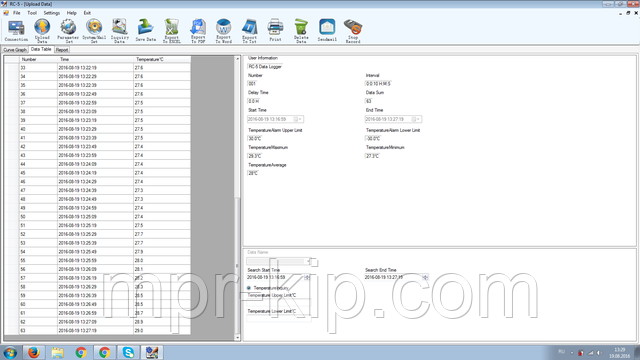Expand the Data Name dropdown

pyautogui.click(x=309, y=261)
